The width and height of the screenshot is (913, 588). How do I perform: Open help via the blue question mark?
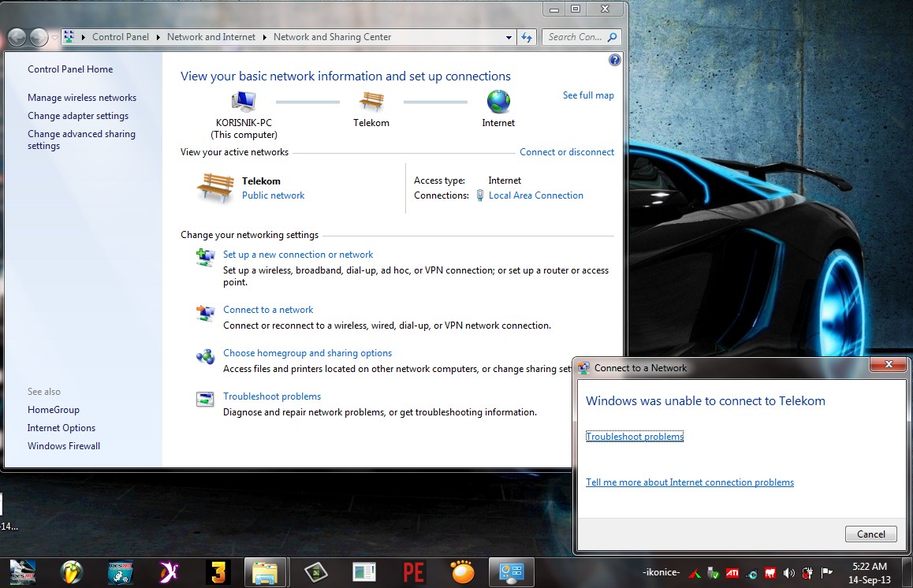tap(615, 60)
